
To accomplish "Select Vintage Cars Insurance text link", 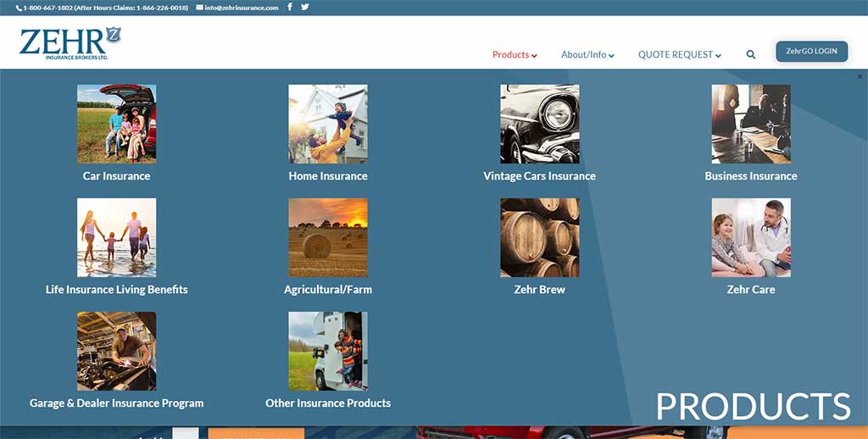I will tap(540, 176).
